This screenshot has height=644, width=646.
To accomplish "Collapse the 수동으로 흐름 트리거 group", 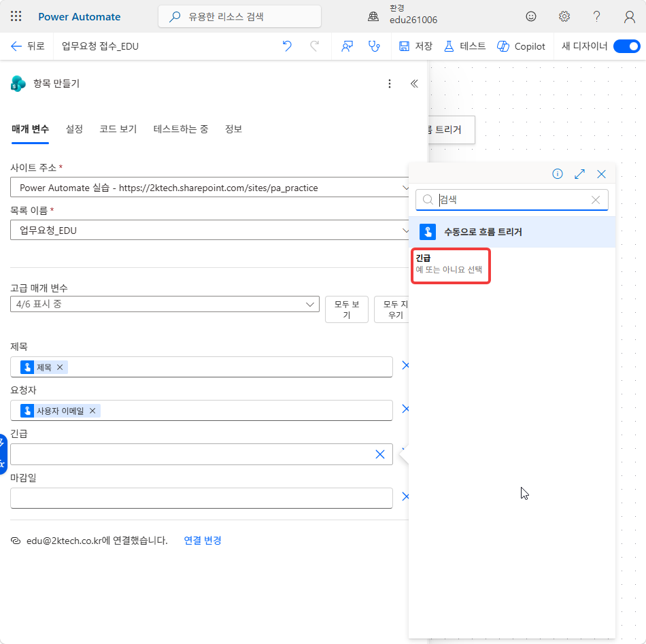I will [512, 232].
